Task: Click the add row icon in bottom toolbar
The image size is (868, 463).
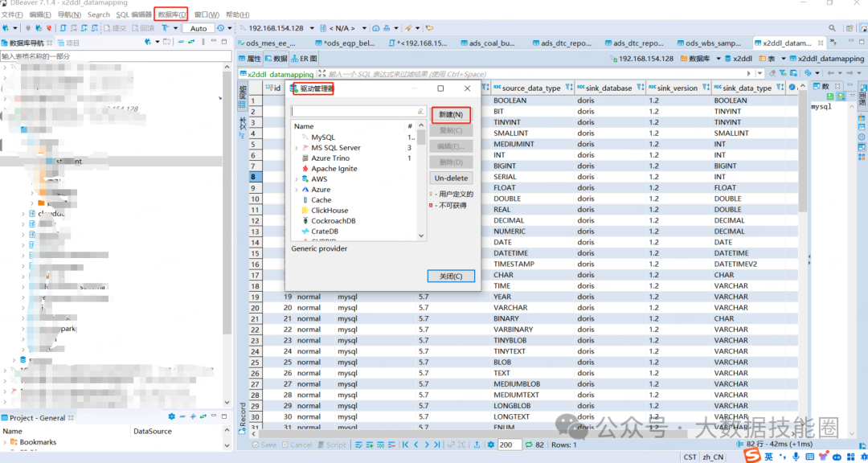Action: (x=370, y=445)
